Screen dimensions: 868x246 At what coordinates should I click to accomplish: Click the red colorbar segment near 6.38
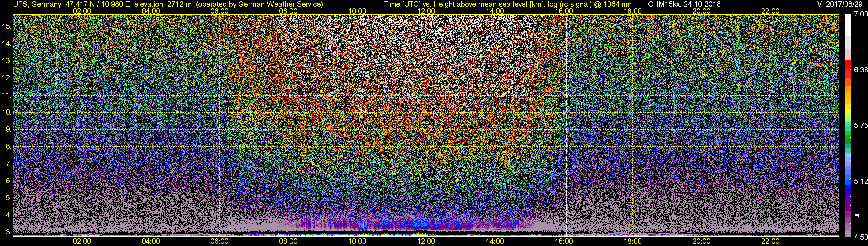tap(848, 69)
